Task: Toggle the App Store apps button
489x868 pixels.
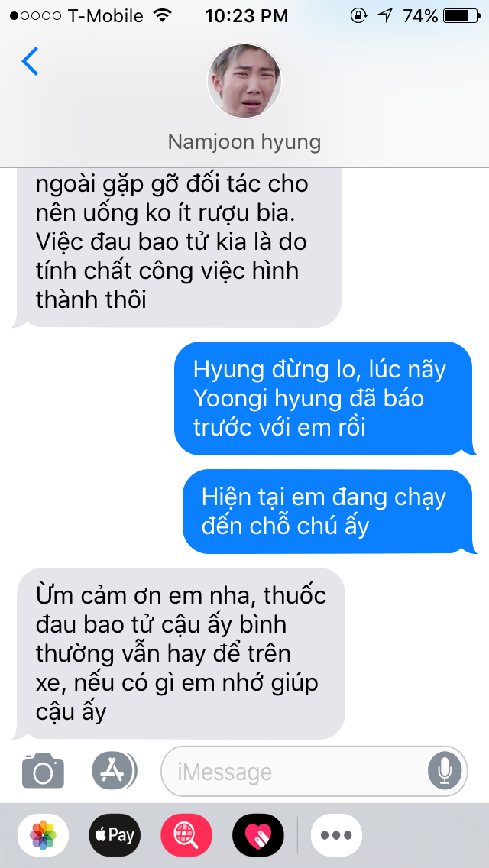Action: (x=114, y=770)
